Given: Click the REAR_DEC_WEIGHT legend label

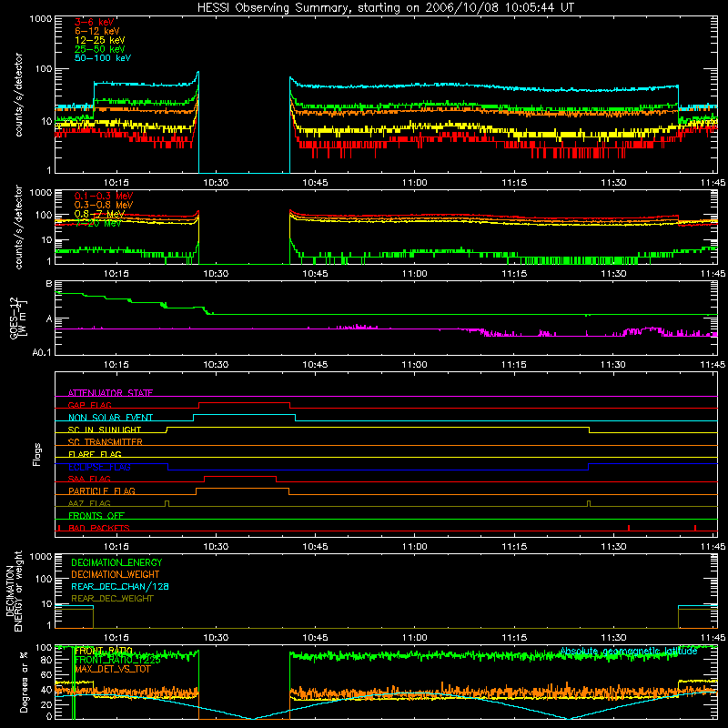Looking at the screenshot, I should pos(112,599).
